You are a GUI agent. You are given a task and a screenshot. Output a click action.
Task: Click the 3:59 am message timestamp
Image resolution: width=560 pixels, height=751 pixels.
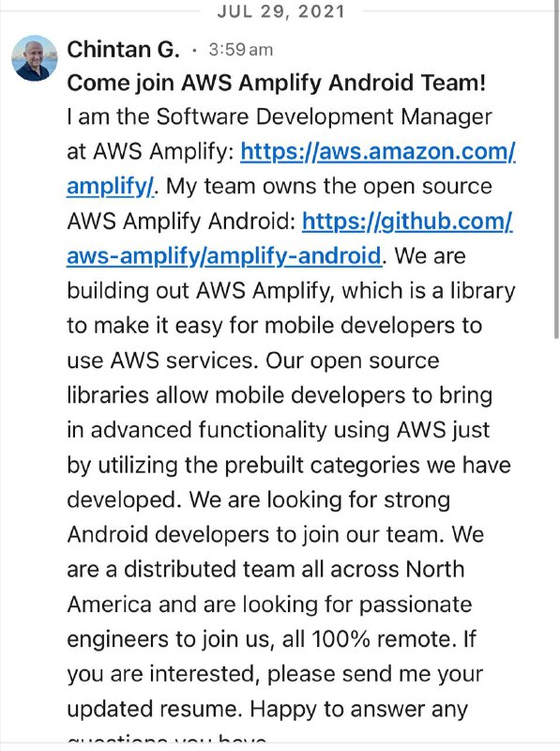click(x=241, y=50)
